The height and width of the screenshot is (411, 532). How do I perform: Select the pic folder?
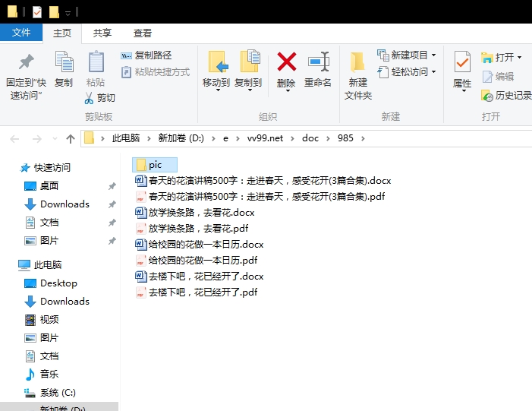pyautogui.click(x=155, y=165)
